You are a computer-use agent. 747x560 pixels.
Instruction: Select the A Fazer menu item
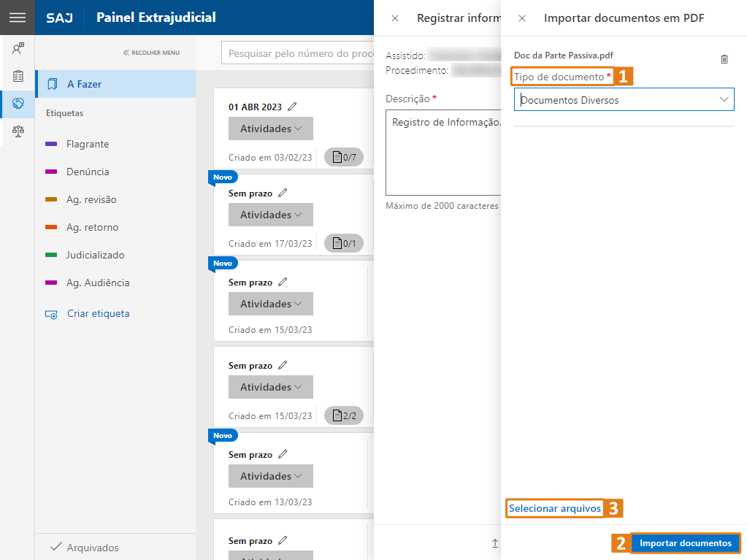point(116,84)
